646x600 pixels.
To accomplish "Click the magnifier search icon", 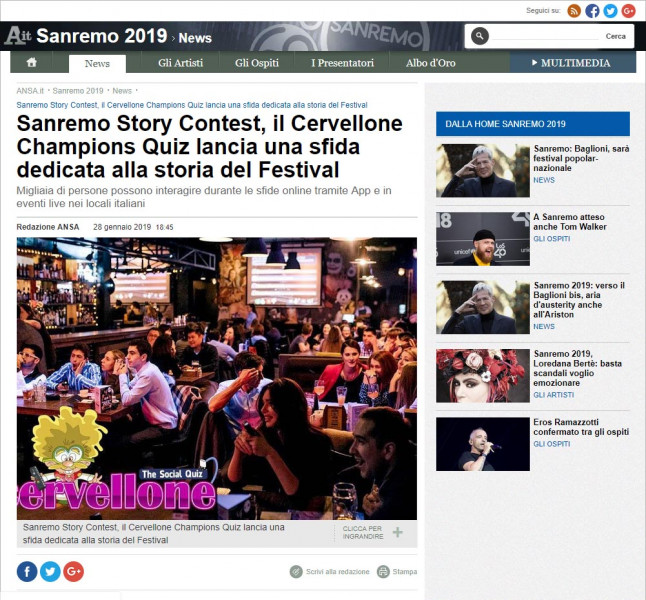I will [x=480, y=36].
